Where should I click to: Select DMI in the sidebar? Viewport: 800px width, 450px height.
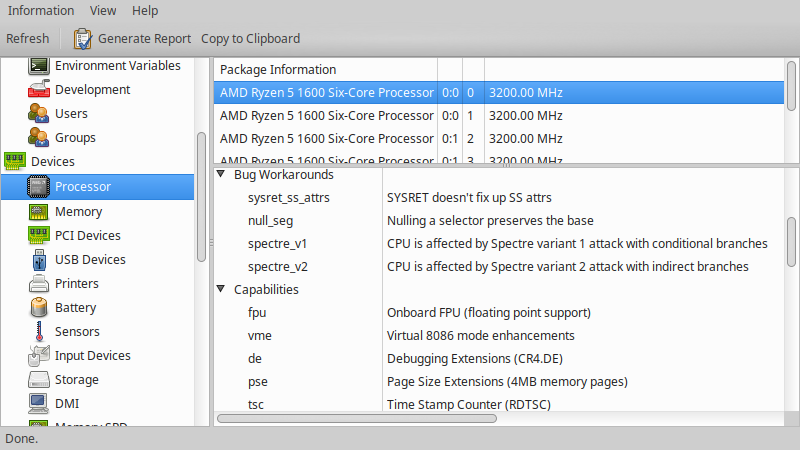point(67,404)
